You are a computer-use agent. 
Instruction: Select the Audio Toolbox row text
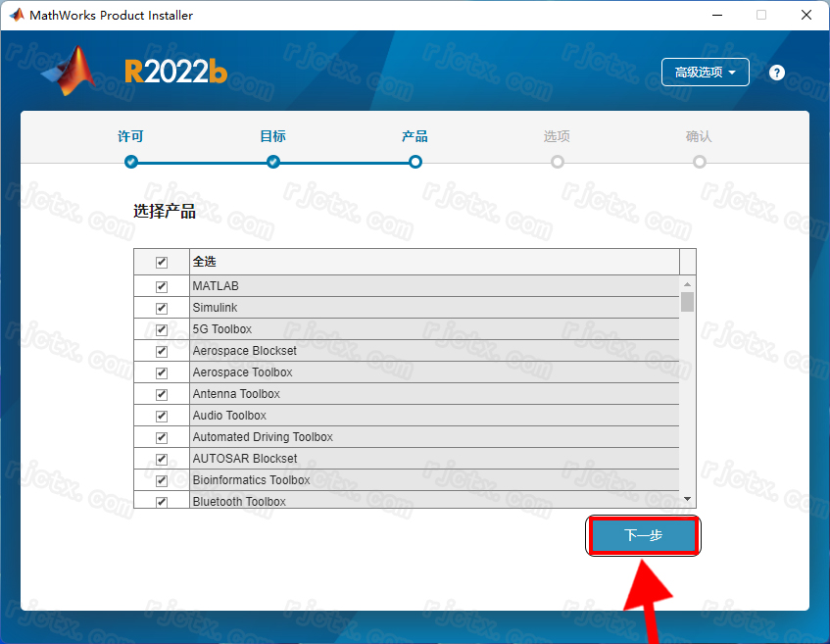click(x=229, y=416)
